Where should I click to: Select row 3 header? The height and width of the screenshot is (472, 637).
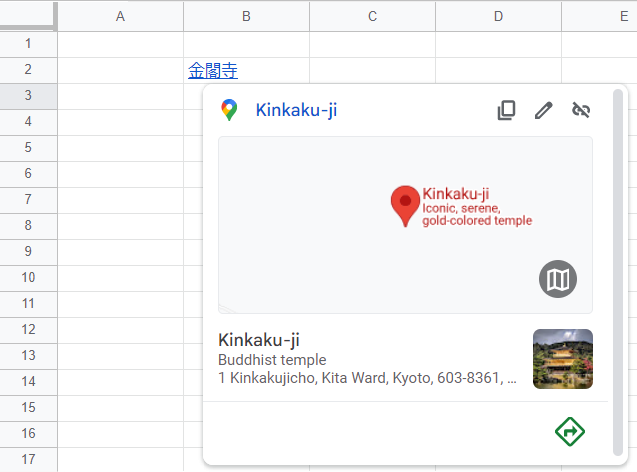tap(28, 96)
